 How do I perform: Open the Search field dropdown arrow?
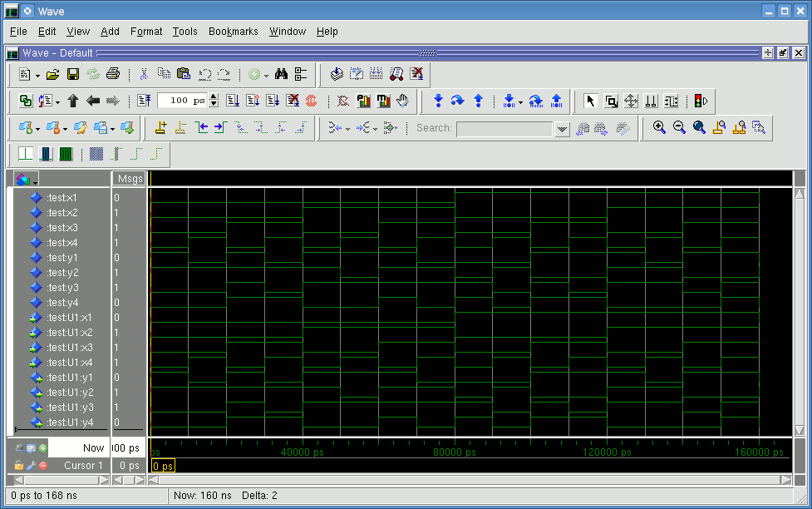click(562, 129)
